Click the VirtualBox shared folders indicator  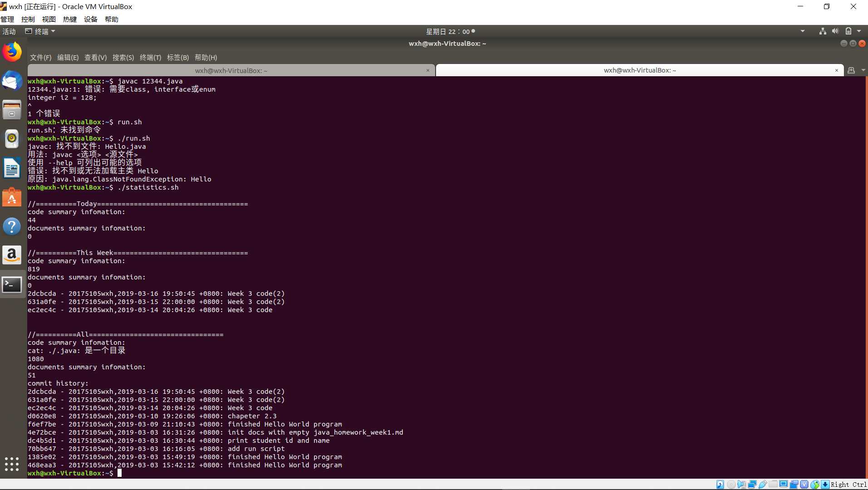point(773,485)
